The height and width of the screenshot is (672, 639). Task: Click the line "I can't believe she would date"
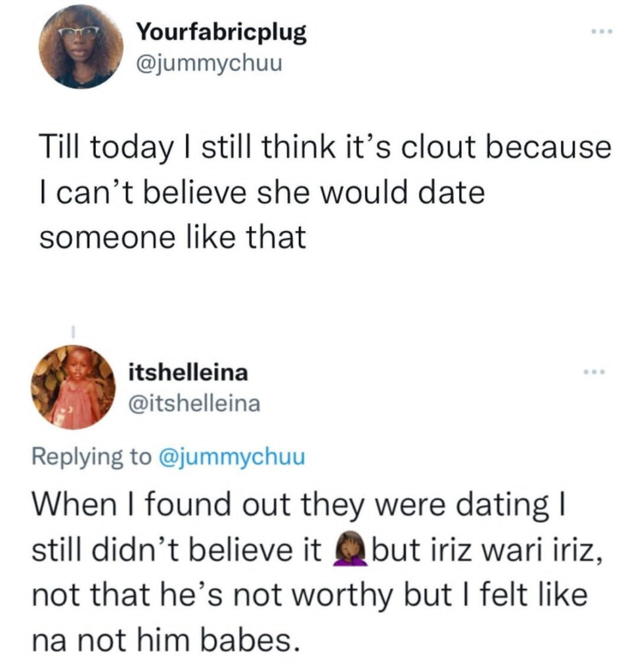click(x=261, y=193)
